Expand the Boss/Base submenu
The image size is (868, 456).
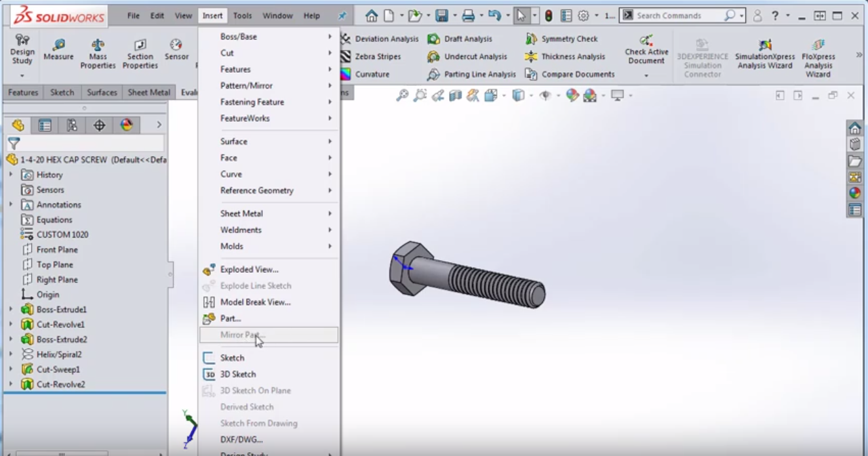tap(269, 37)
